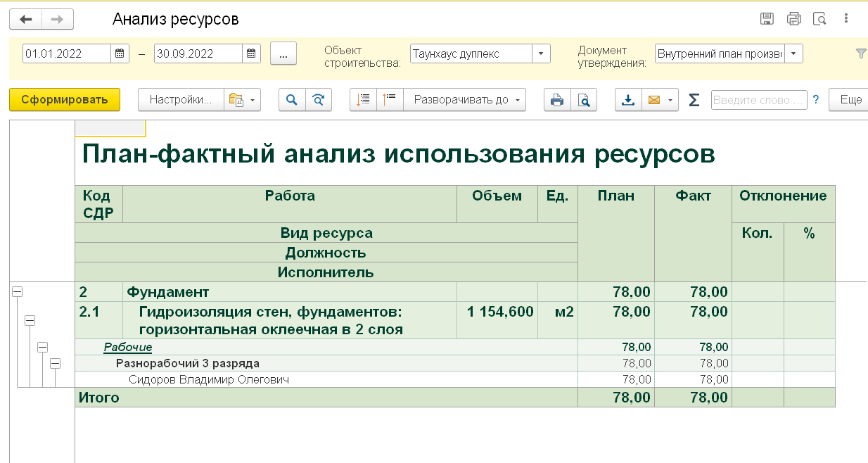Open the "Документ утверждения" dropdown list
This screenshot has width=868, height=463.
tap(793, 53)
